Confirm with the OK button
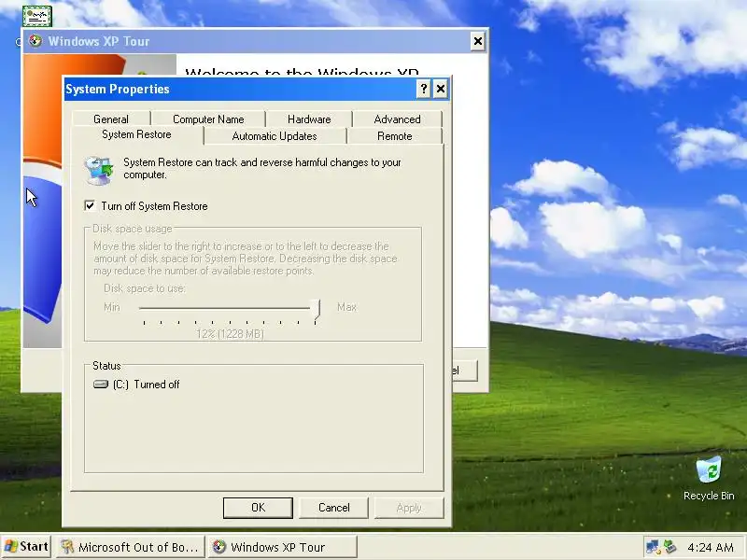The width and height of the screenshot is (747, 560). 258,508
